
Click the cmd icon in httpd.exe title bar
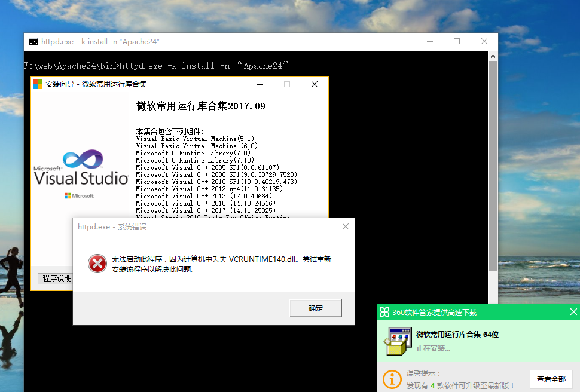pyautogui.click(x=33, y=42)
